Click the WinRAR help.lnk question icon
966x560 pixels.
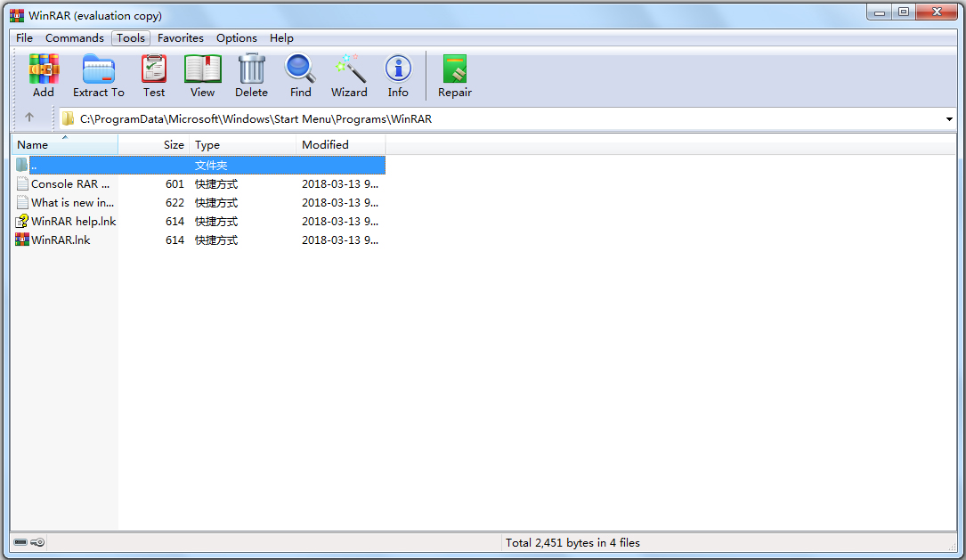point(22,221)
